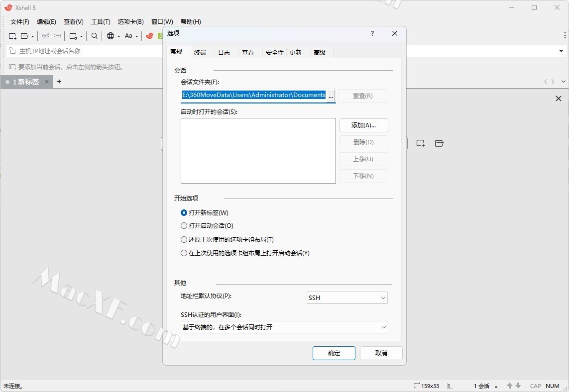Image resolution: width=569 pixels, height=392 pixels.
Task: Click the Find magnifier toolbar icon
Action: (95, 36)
